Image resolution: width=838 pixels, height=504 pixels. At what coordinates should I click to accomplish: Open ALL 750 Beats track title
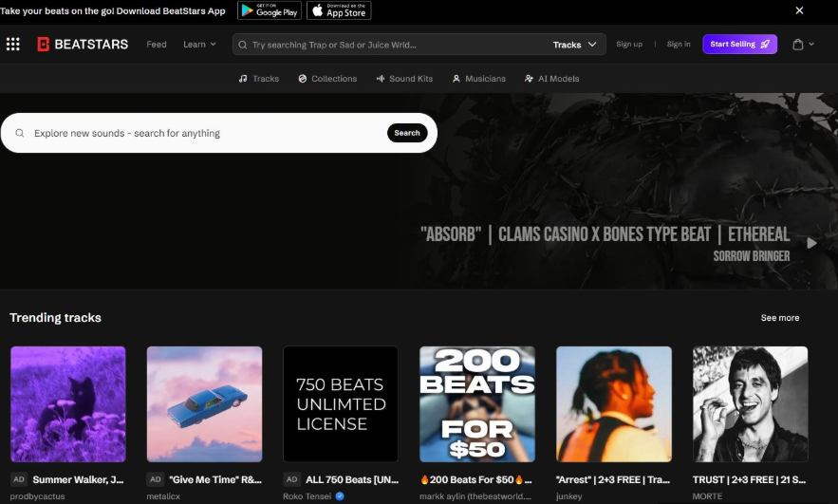352,480
